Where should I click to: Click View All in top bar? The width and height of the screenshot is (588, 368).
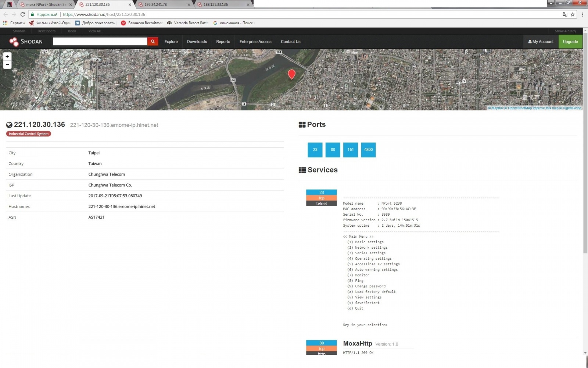pyautogui.click(x=96, y=31)
